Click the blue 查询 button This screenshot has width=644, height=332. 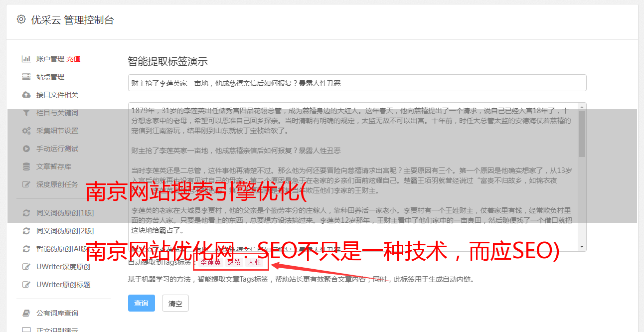coord(142,303)
